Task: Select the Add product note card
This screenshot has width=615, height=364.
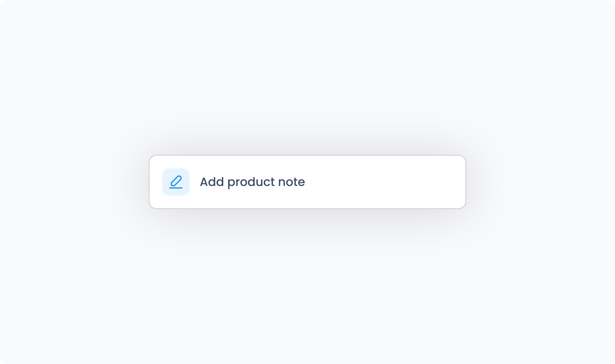Action: click(307, 182)
